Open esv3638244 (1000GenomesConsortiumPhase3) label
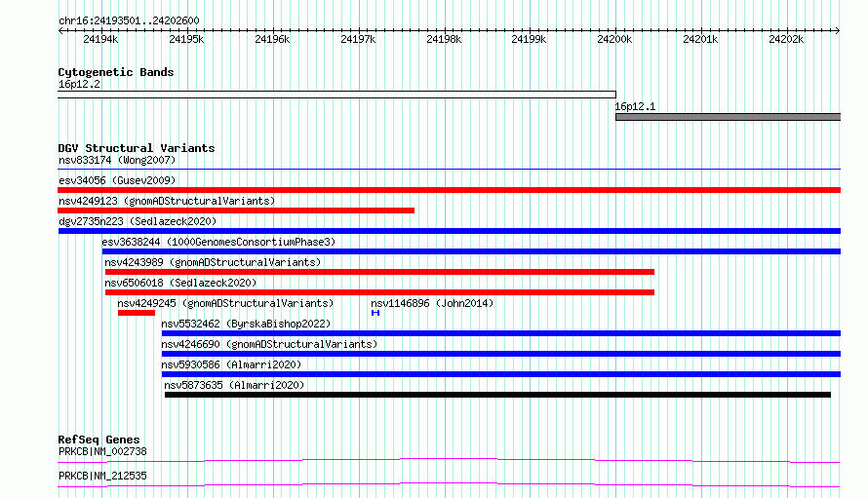Image resolution: width=868 pixels, height=498 pixels. (218, 242)
